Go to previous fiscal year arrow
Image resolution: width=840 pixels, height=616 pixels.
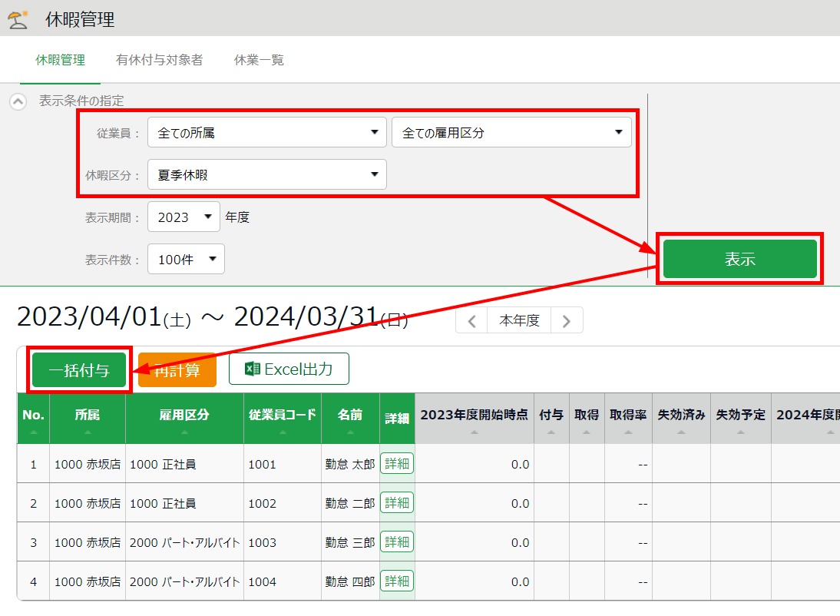click(471, 321)
